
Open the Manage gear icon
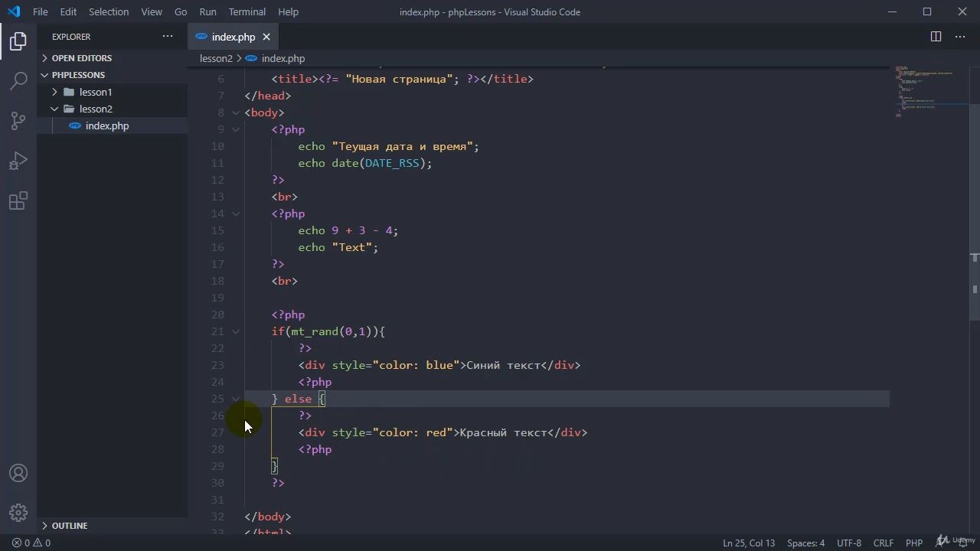tap(18, 513)
